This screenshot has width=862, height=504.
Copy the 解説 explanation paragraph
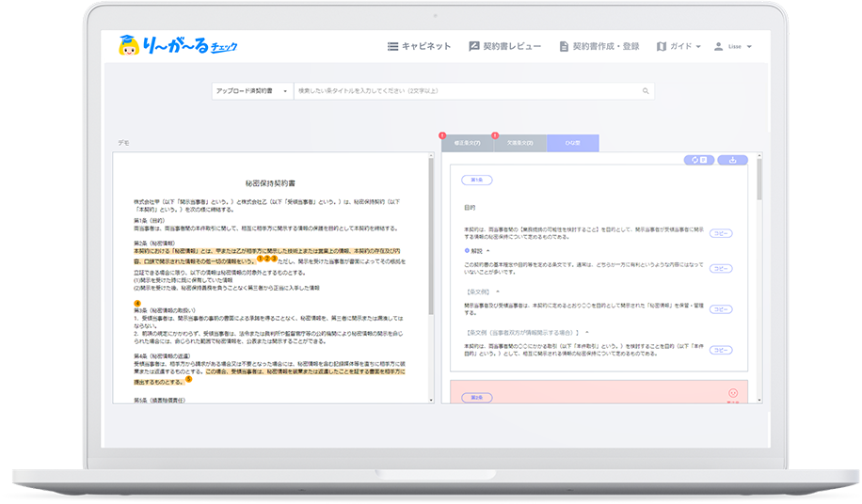coord(721,269)
